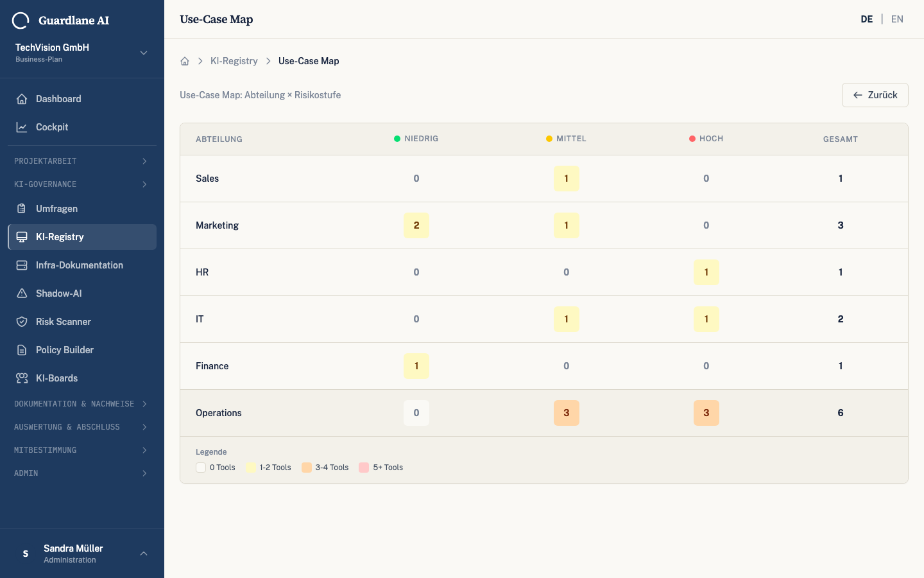Open Risk Scanner in the sidebar
Viewport: 924px width, 578px height.
pos(82,322)
